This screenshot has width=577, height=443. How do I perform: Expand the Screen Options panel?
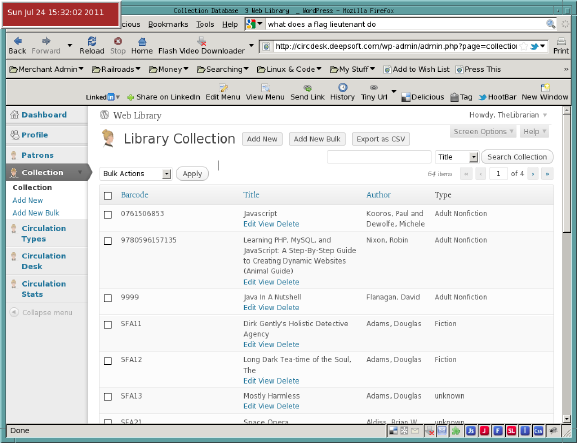[x=483, y=131]
